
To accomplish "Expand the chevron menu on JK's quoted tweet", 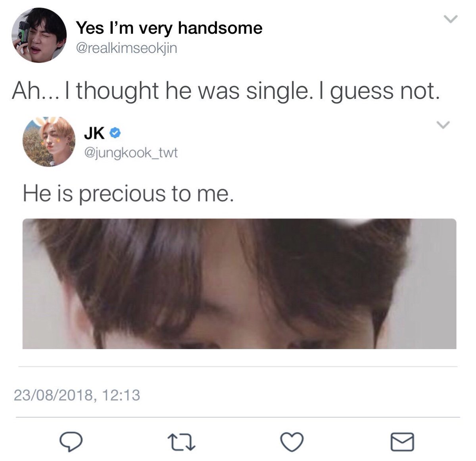I will 443,125.
